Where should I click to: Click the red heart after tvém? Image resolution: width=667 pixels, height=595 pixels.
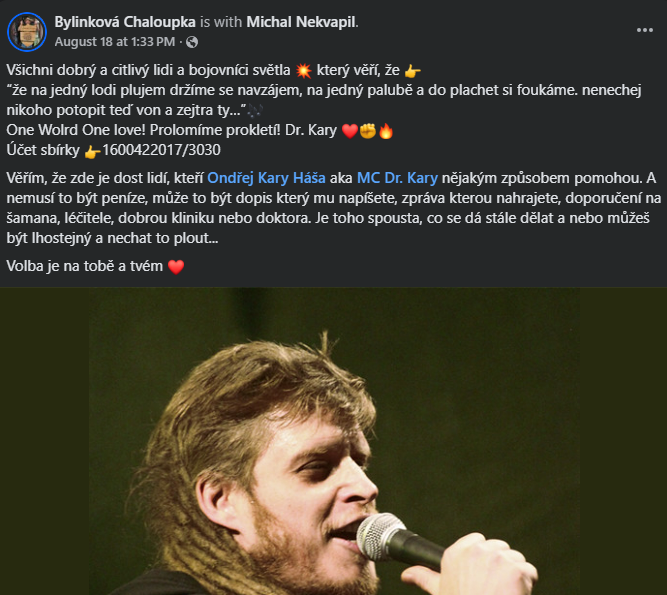click(176, 267)
